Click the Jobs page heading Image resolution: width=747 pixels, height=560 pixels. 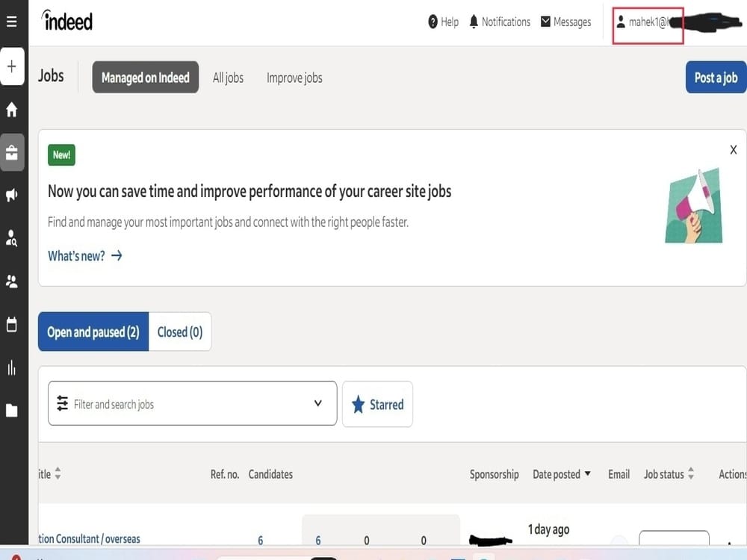51,75
